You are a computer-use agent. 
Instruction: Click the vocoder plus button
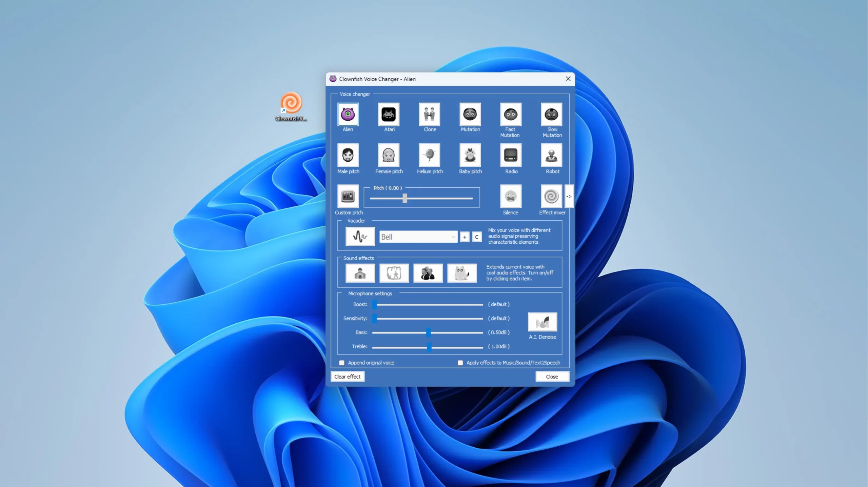tap(465, 237)
